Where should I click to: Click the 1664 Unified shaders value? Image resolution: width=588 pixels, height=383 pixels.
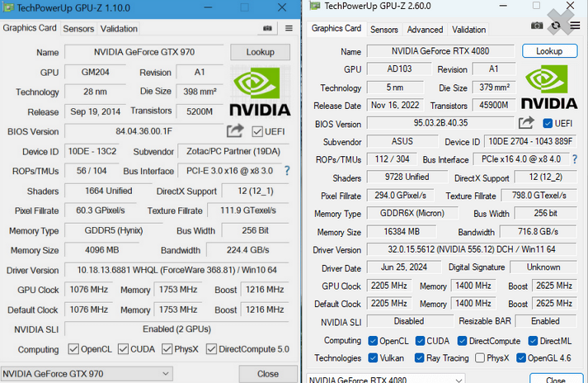108,191
